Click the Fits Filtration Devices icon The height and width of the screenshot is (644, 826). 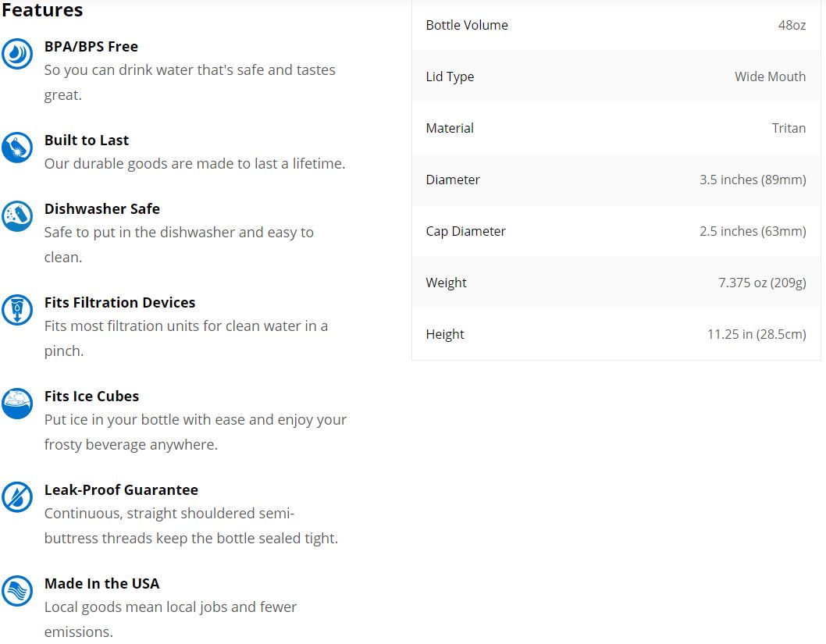click(17, 310)
